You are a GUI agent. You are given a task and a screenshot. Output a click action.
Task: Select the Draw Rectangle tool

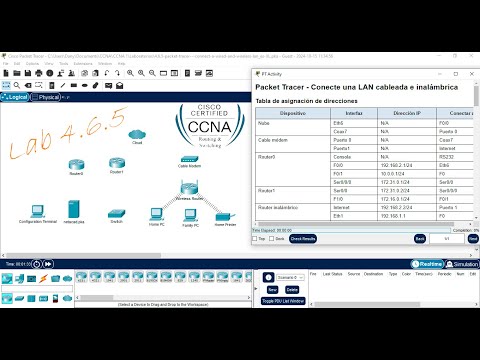pos(74,85)
